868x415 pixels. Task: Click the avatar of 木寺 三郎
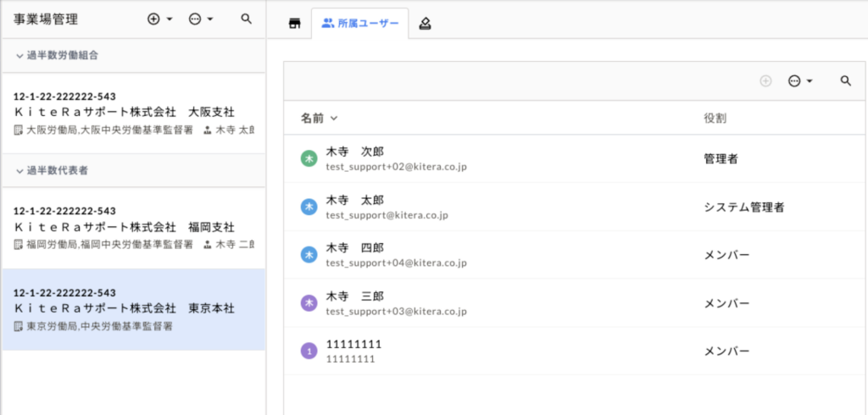[x=309, y=303]
